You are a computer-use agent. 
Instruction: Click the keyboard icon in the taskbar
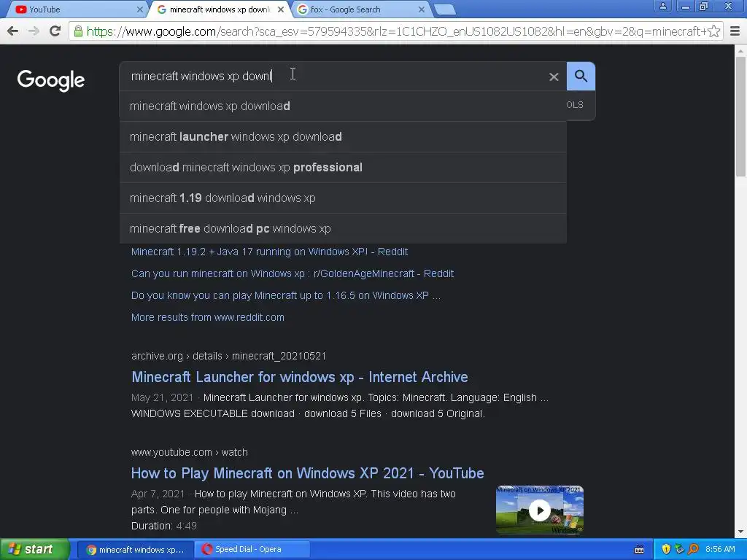pos(639,550)
